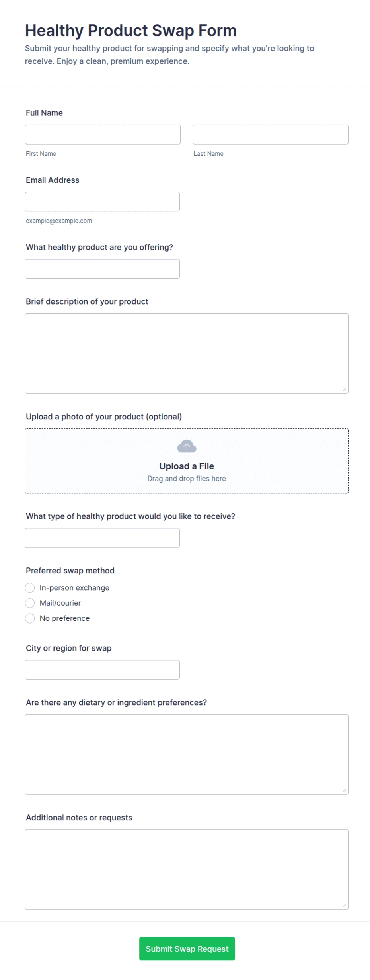
Task: Click the City or region input
Action: (x=102, y=670)
